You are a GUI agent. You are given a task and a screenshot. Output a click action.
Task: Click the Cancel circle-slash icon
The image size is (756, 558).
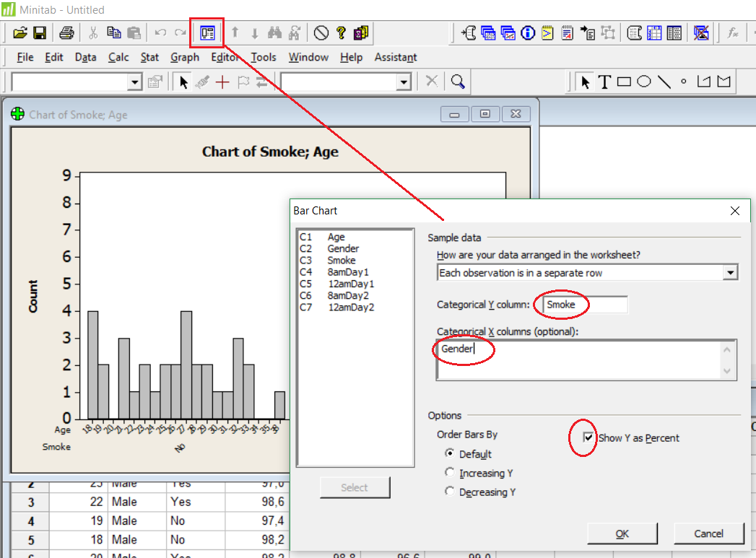(x=321, y=32)
